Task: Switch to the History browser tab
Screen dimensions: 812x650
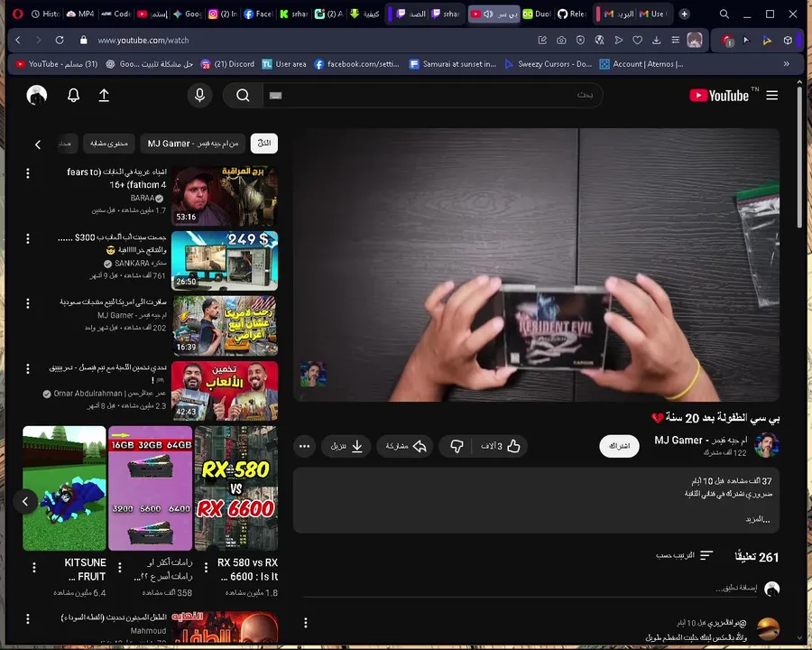Action: pyautogui.click(x=45, y=14)
